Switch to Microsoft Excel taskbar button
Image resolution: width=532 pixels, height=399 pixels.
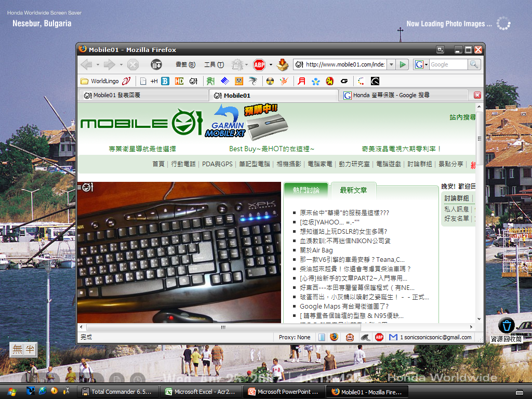click(201, 392)
